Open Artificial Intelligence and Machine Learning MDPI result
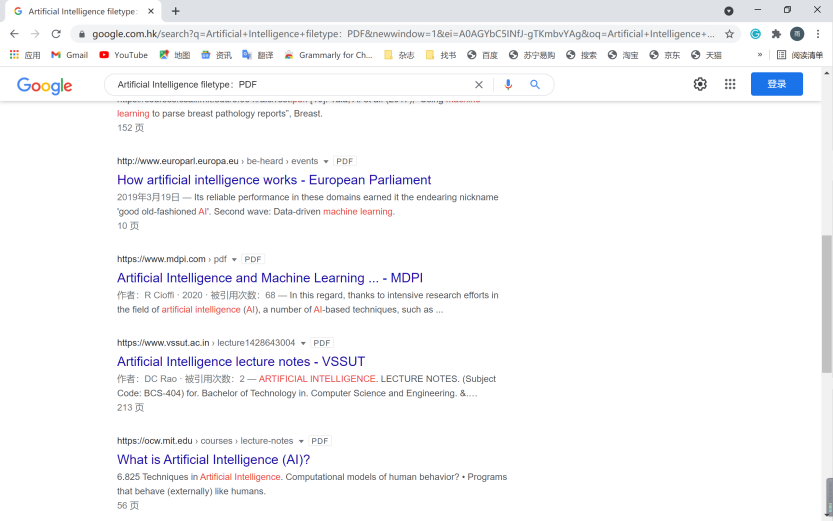The height and width of the screenshot is (521, 833). pyautogui.click(x=270, y=278)
